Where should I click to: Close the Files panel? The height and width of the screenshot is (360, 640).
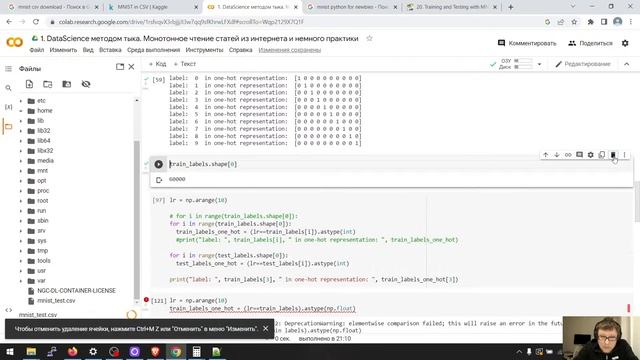[131, 67]
